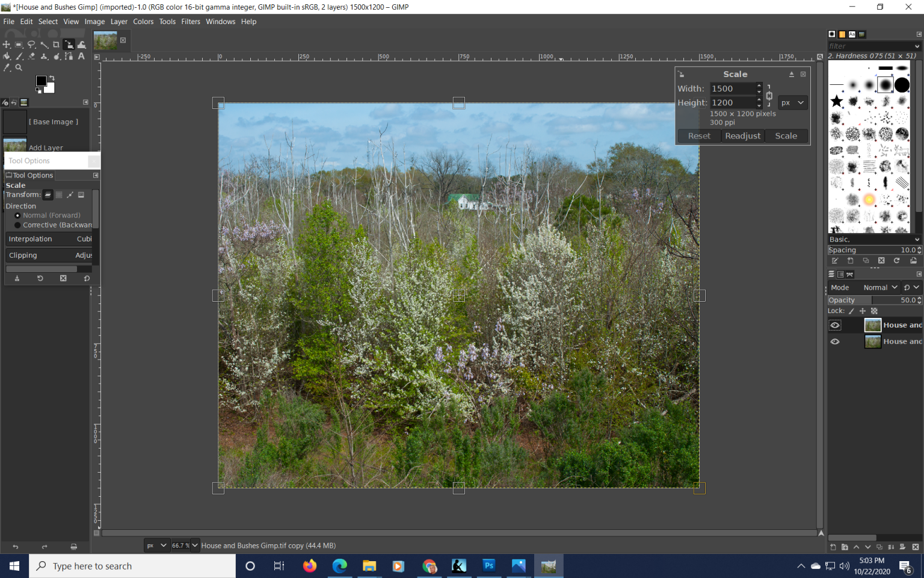The image size is (924, 578).
Task: Select the Text tool
Action: point(82,56)
